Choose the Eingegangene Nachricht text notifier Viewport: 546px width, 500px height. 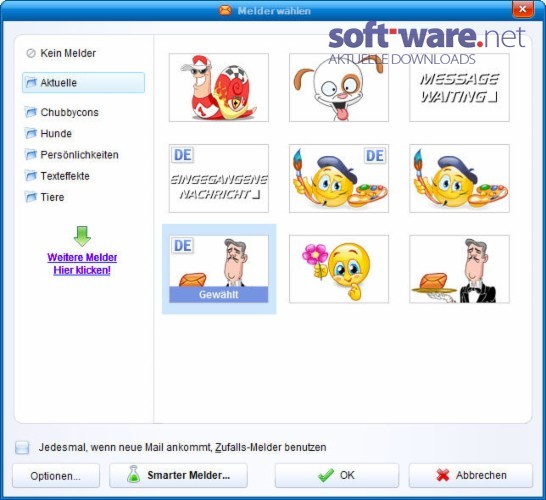(219, 178)
